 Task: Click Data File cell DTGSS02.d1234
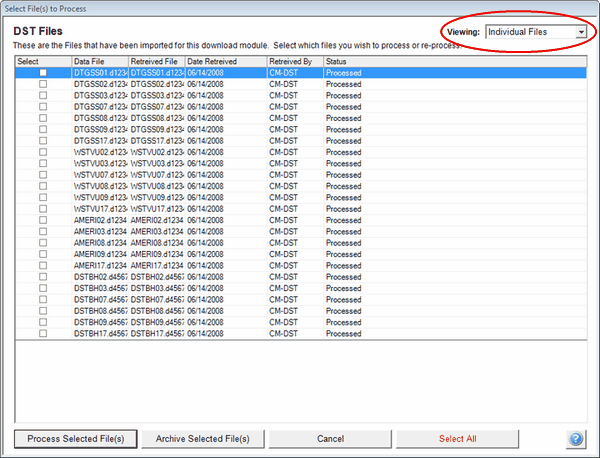coord(100,84)
